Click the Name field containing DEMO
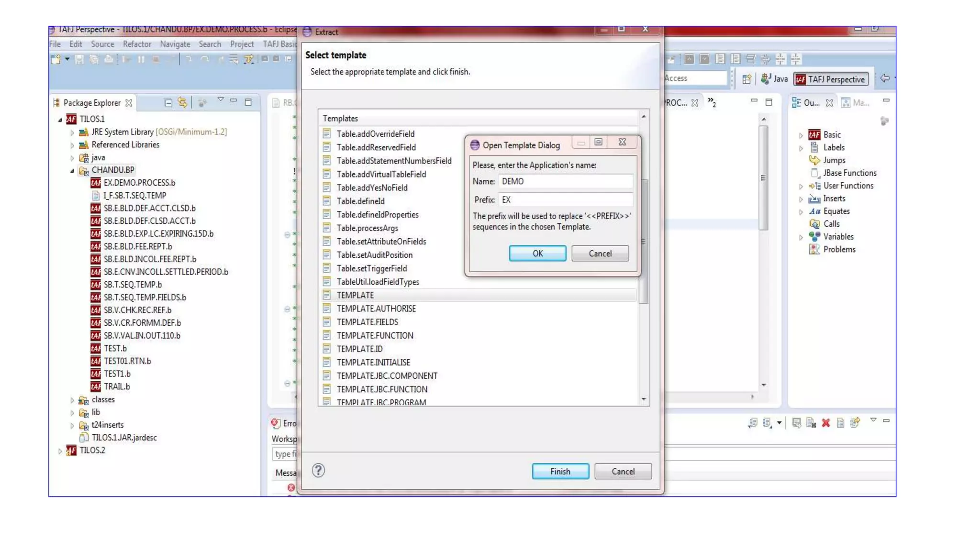This screenshot has width=980, height=551. click(565, 181)
